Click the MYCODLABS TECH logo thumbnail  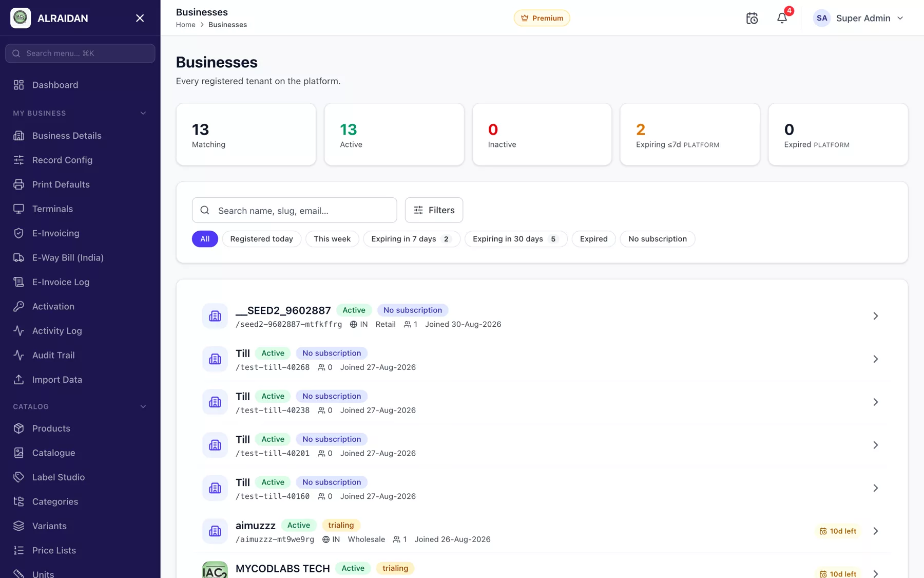[x=215, y=570]
